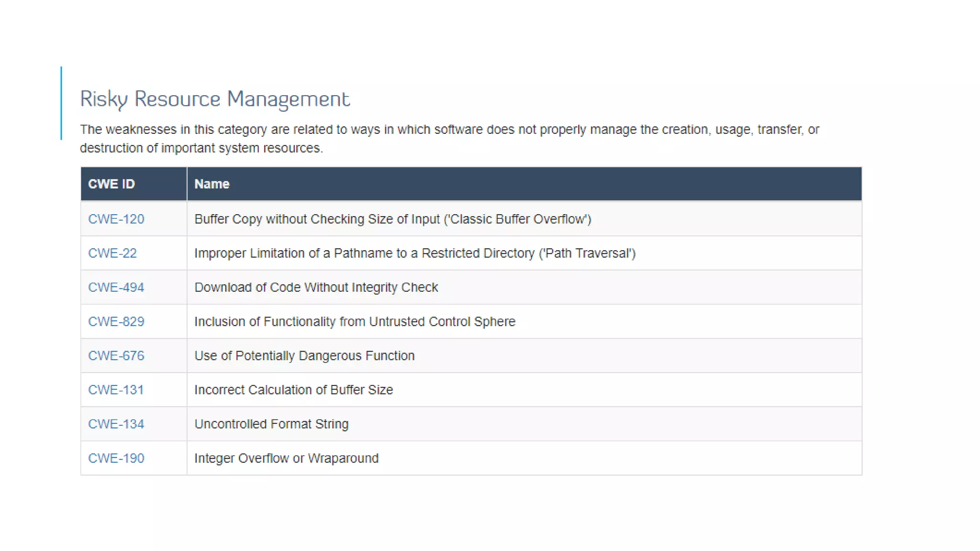Click Integer Overflow or Wraparound text
This screenshot has height=551, width=980.
click(286, 458)
